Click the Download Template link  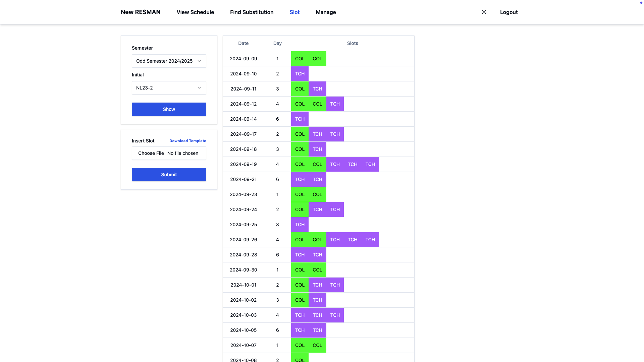click(187, 141)
